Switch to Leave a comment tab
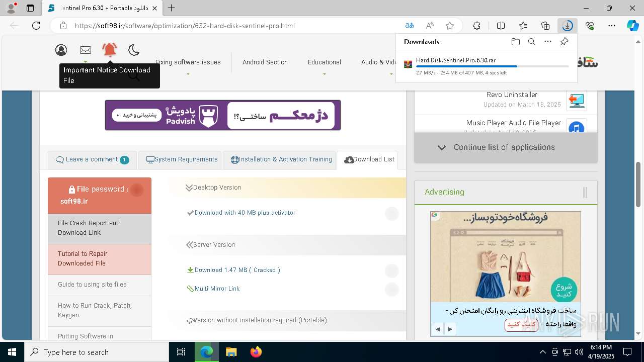644x362 pixels. [92, 159]
